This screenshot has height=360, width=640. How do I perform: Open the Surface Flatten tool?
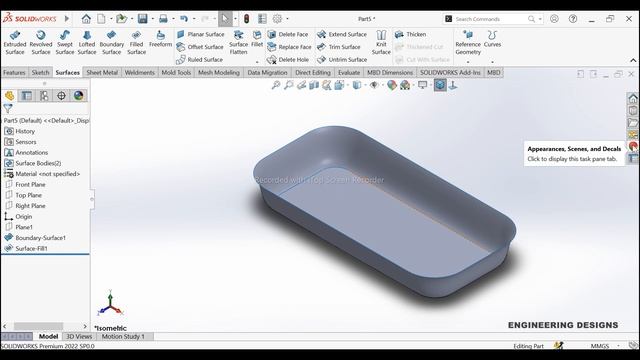point(238,42)
